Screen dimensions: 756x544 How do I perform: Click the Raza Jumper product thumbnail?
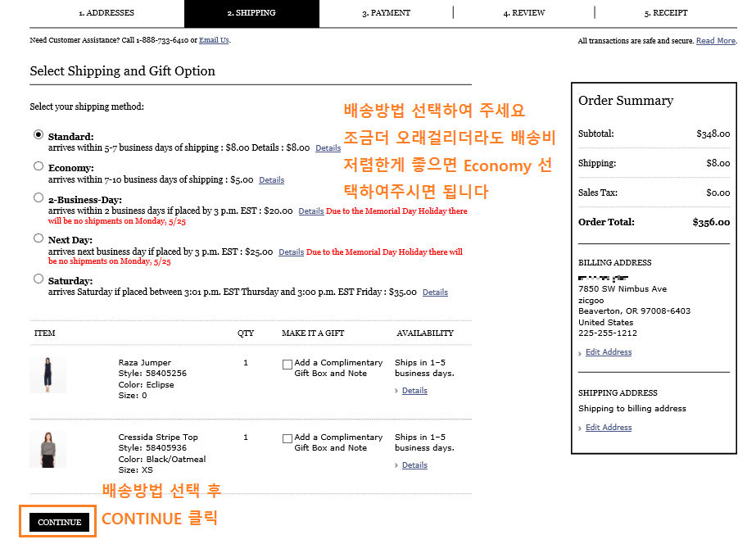(48, 375)
